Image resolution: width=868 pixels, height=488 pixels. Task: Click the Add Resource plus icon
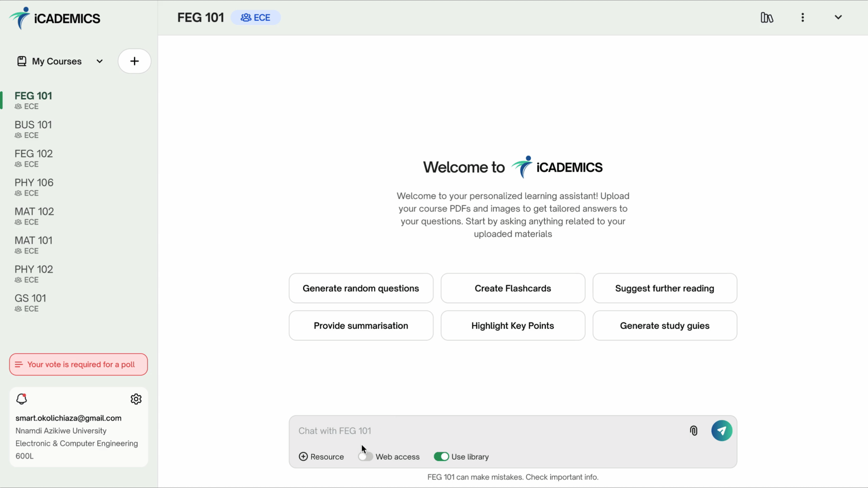[303, 456]
